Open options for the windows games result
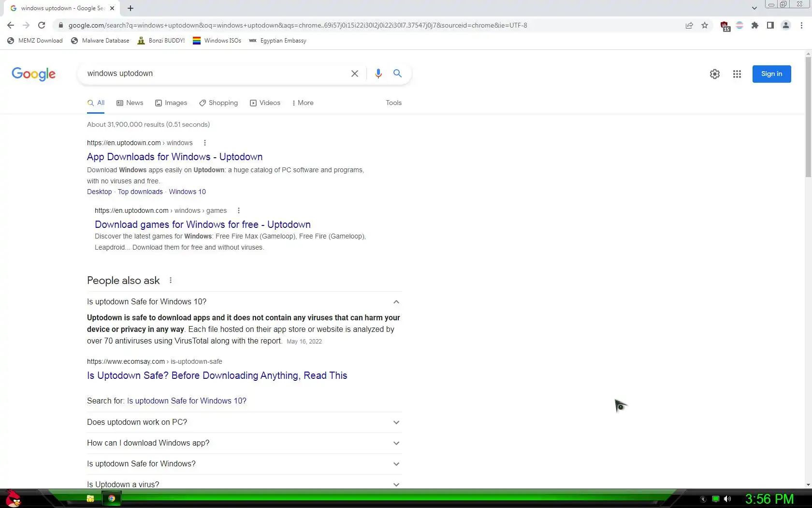The image size is (812, 508). click(239, 210)
